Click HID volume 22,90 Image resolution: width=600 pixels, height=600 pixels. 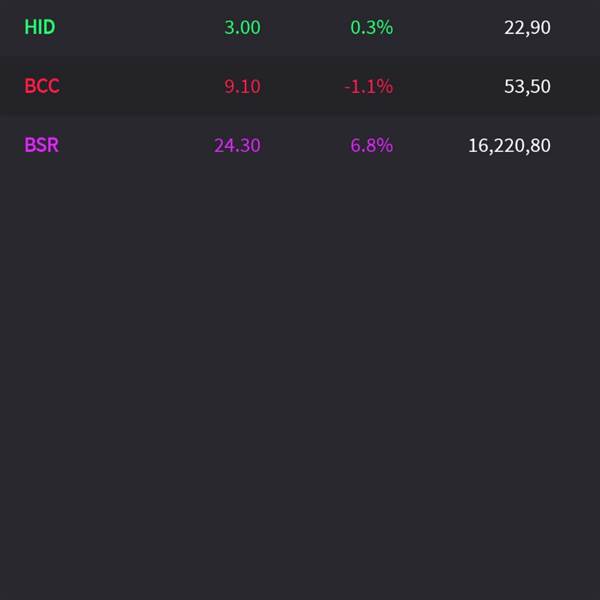tap(527, 27)
